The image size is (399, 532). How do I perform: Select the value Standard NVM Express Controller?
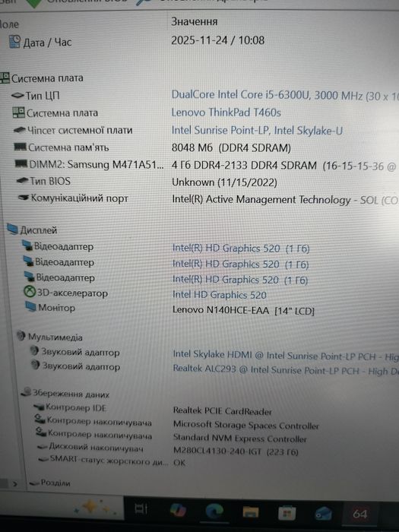[240, 439]
